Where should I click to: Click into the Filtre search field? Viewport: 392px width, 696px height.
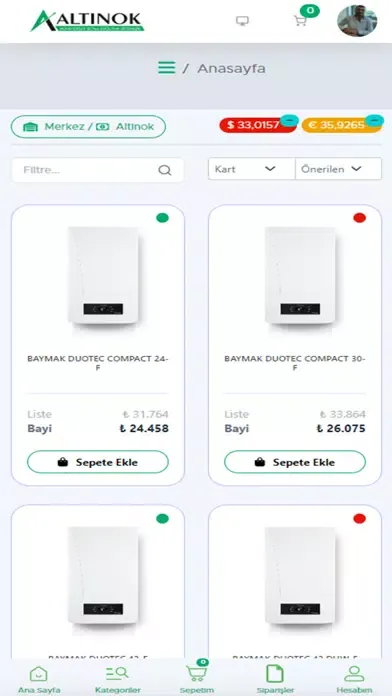coord(98,170)
